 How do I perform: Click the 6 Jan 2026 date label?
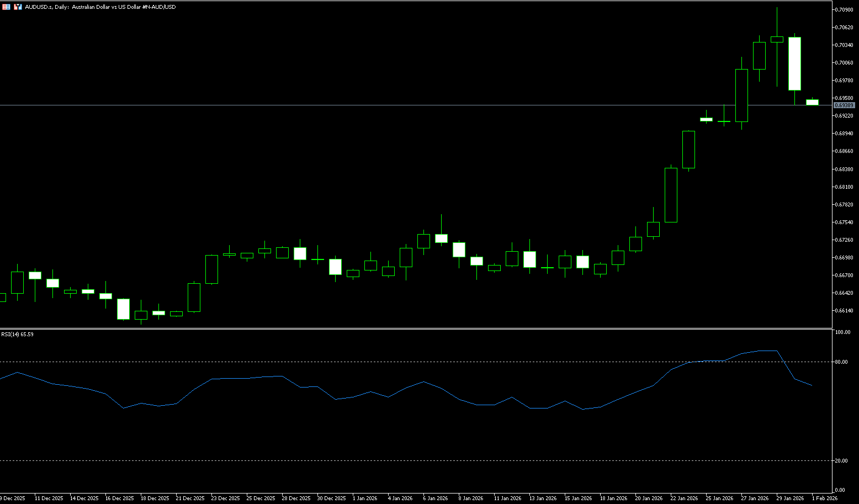pyautogui.click(x=435, y=498)
